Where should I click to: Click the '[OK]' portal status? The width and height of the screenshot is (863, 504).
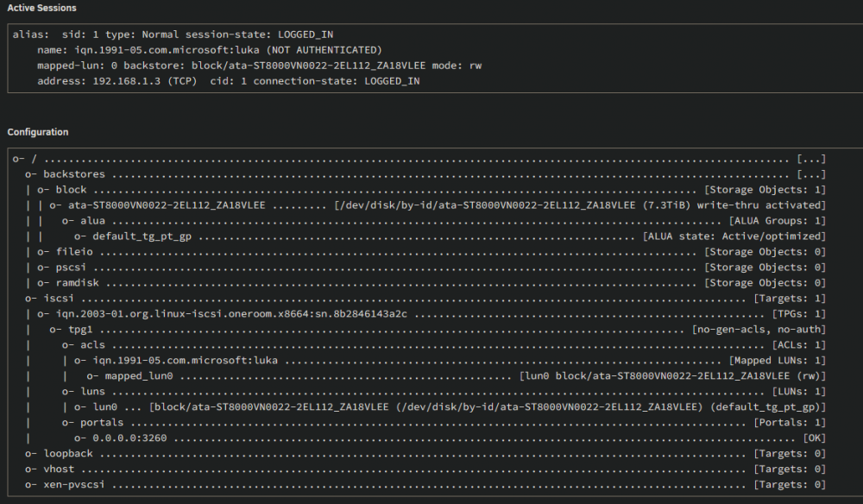(815, 438)
